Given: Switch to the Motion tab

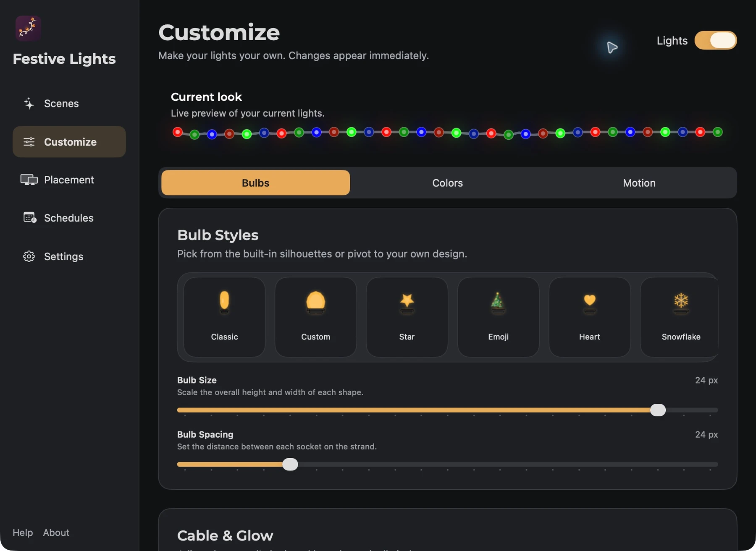Looking at the screenshot, I should [639, 183].
